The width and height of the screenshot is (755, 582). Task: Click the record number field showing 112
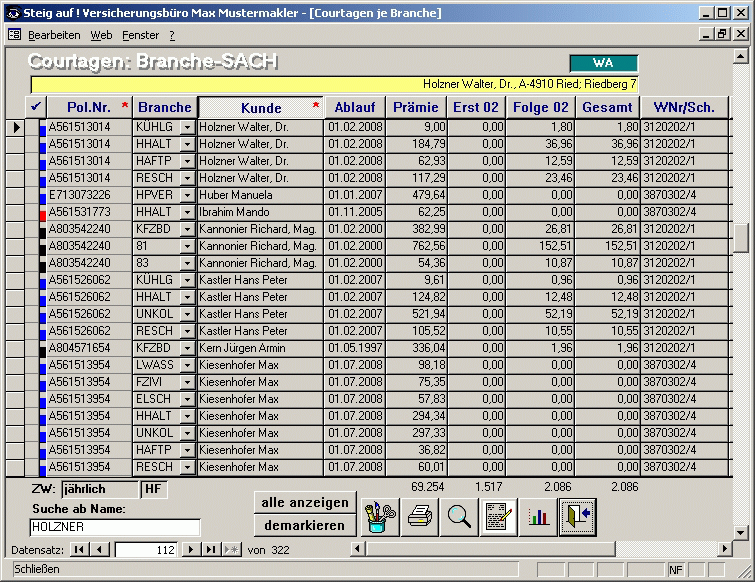click(146, 550)
